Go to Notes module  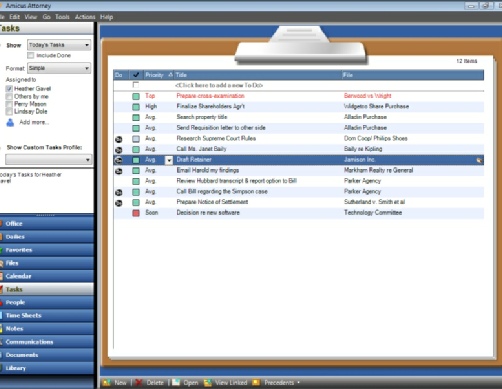coord(47,328)
